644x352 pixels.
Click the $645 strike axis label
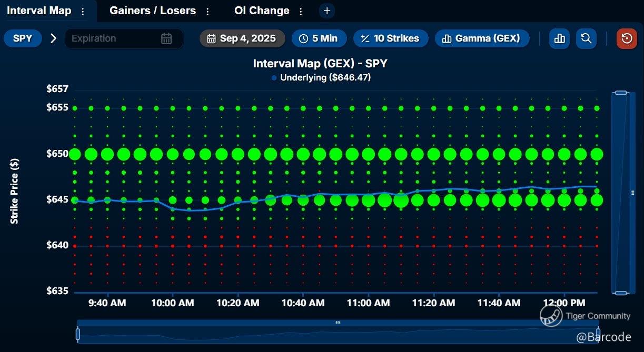[x=57, y=199]
